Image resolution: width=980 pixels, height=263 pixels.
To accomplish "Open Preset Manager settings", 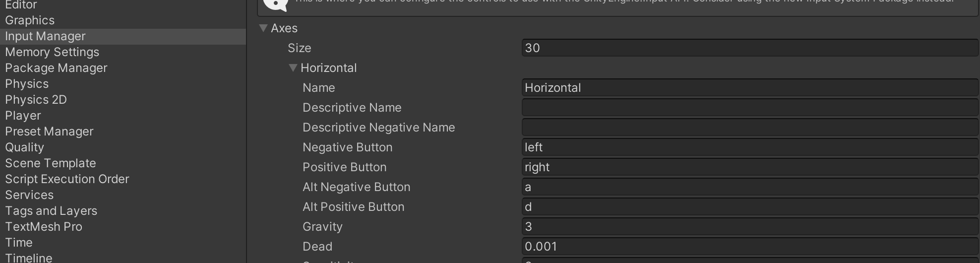I will pos(49,131).
